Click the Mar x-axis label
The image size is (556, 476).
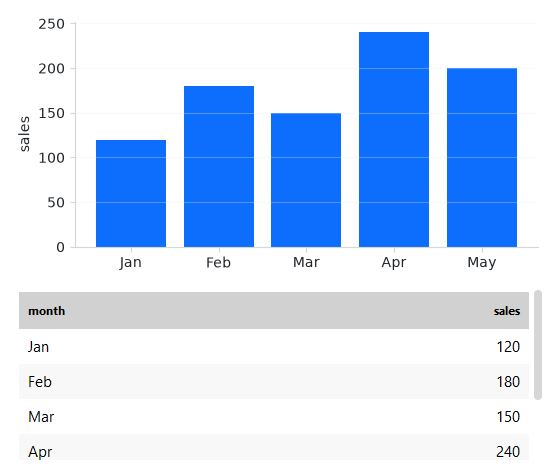click(306, 262)
